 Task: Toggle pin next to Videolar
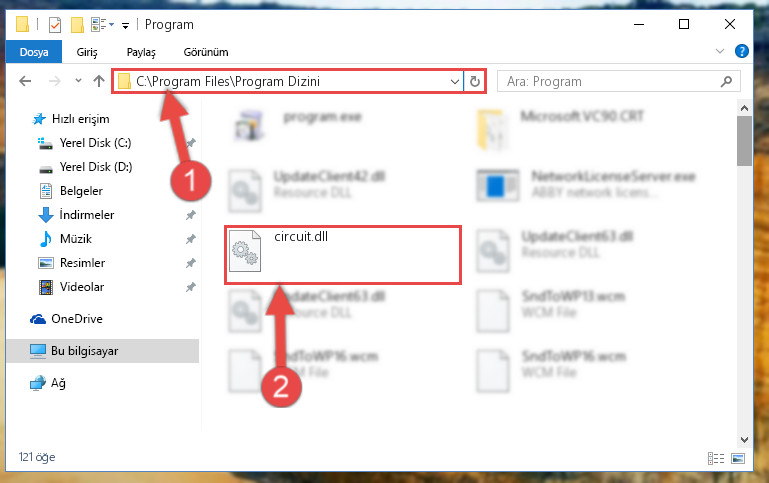pos(190,287)
